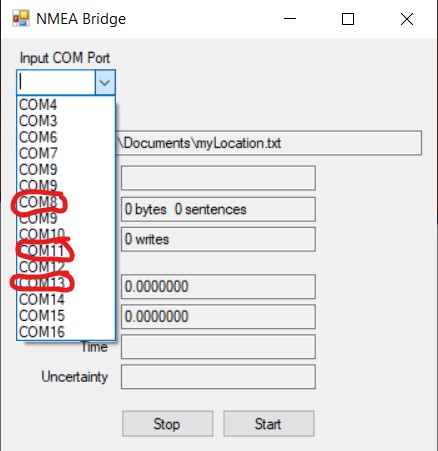Click the Stop button
Image resolution: width=438 pixels, height=451 pixels.
(167, 424)
